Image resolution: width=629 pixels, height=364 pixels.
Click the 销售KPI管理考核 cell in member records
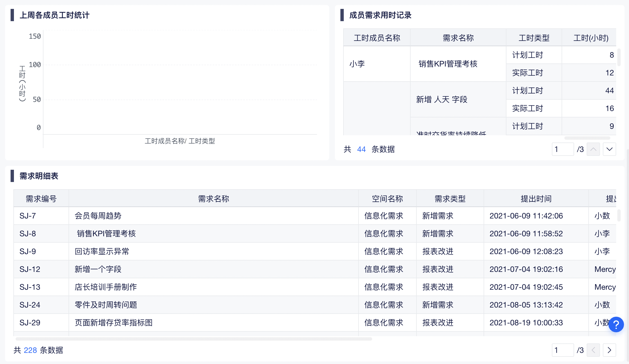click(x=448, y=64)
